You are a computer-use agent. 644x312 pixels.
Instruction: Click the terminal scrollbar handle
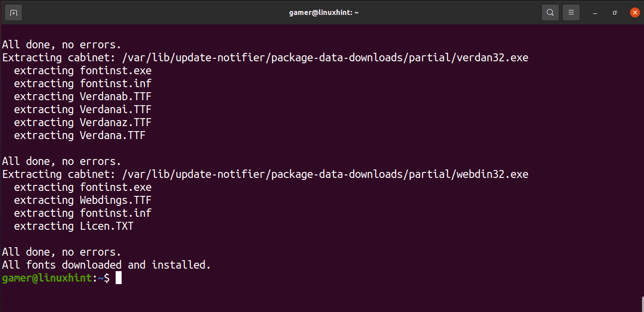click(642, 304)
